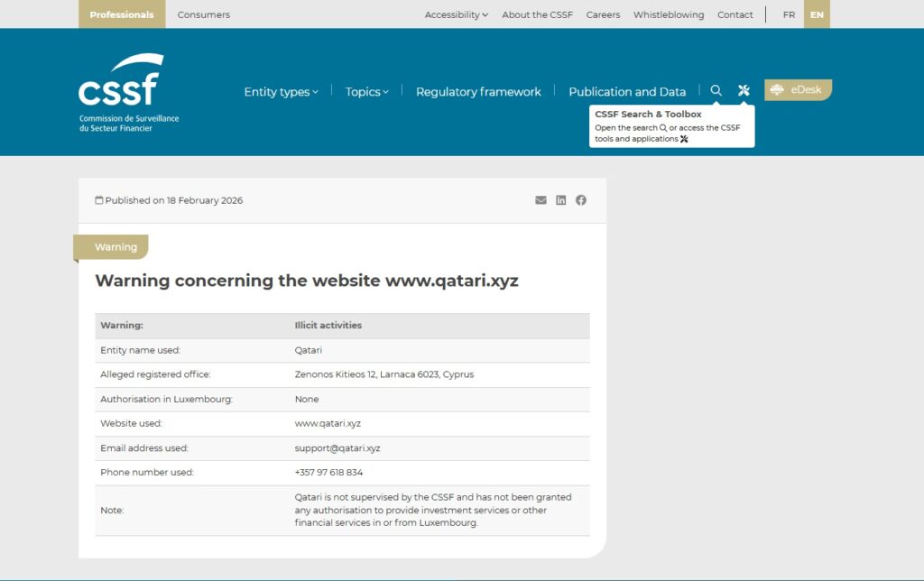Click the 'Illicit activities' cell
Viewport: 924px width, 581px height.
coord(328,326)
